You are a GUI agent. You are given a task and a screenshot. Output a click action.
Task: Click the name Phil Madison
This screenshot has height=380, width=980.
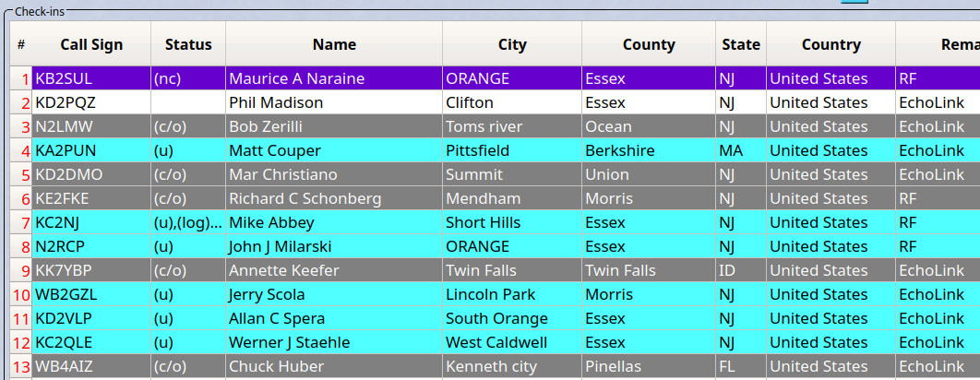(x=334, y=102)
